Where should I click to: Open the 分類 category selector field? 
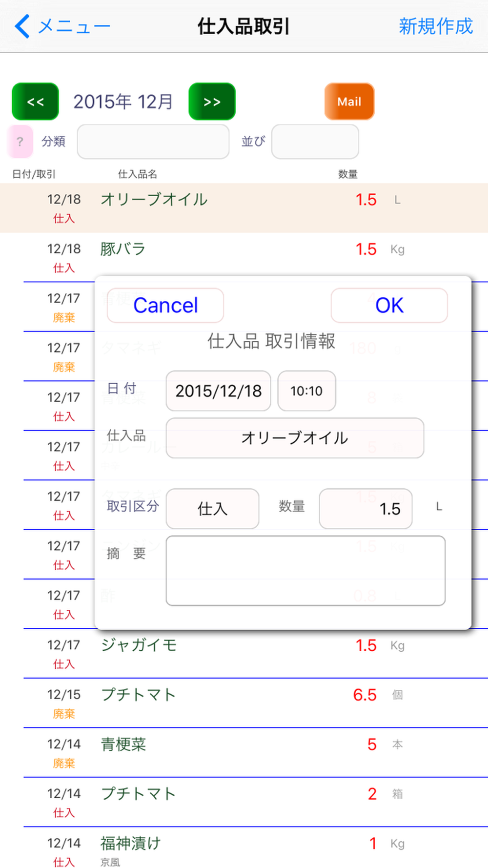pos(153,142)
